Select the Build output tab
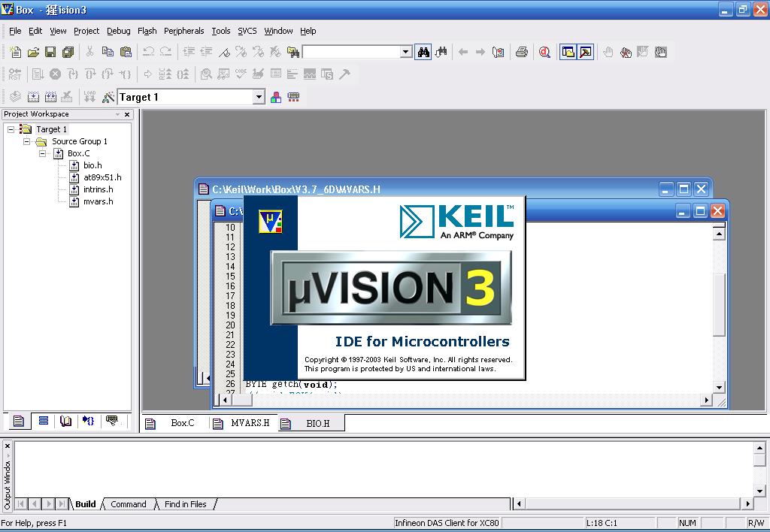 pyautogui.click(x=86, y=504)
